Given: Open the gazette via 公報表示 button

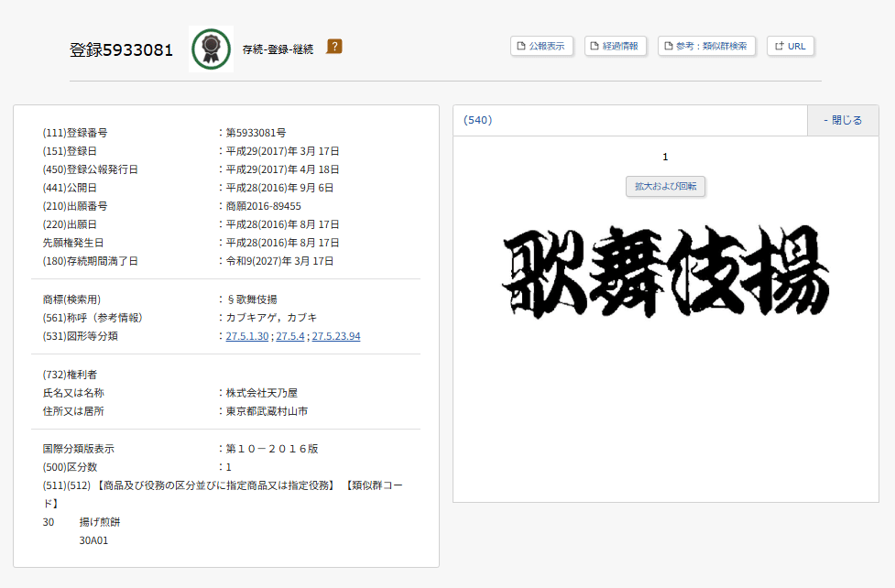Looking at the screenshot, I should [x=541, y=45].
